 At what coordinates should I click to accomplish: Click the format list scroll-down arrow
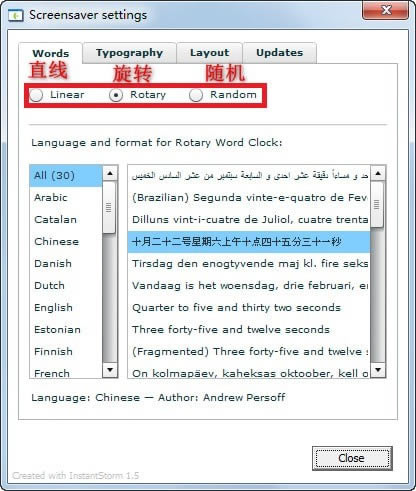pos(378,369)
